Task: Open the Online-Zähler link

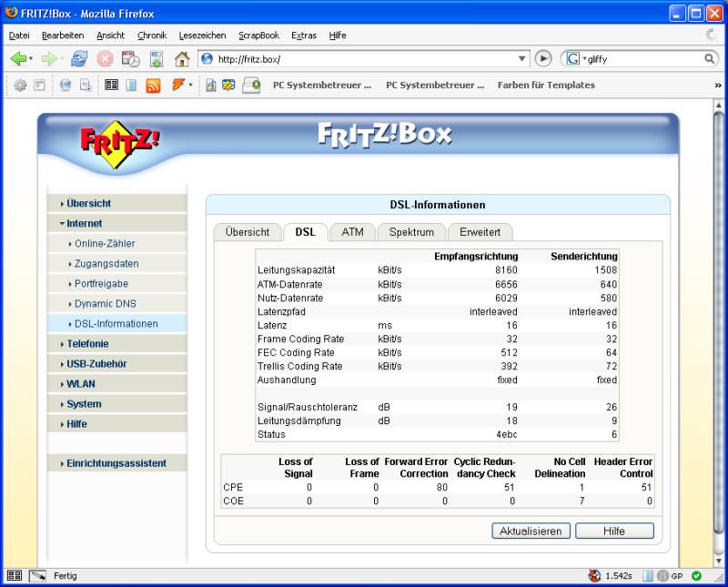Action: (x=105, y=243)
